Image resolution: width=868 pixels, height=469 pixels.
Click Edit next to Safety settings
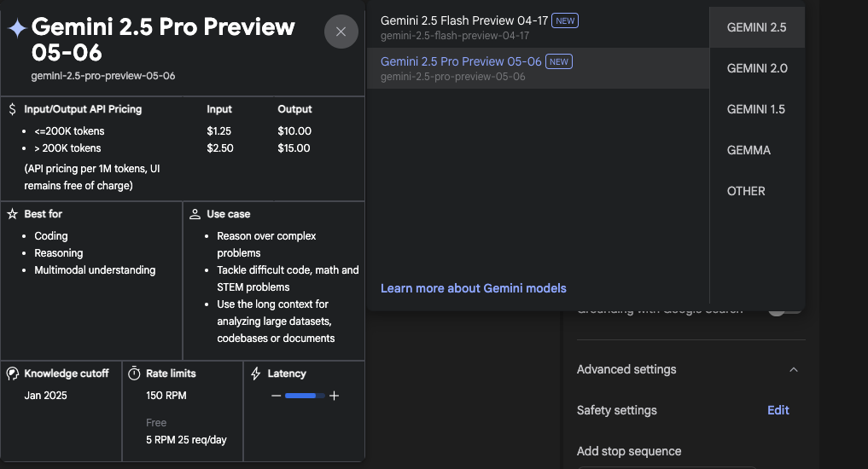click(x=778, y=410)
